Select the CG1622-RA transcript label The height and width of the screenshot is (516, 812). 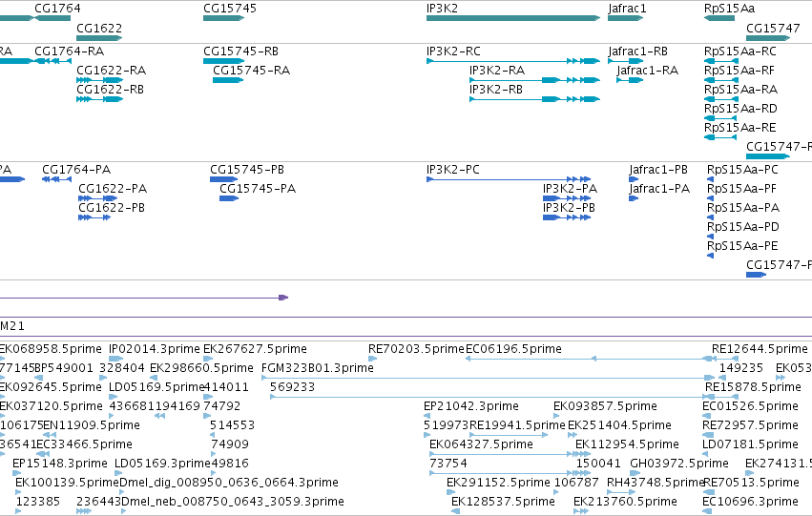[112, 71]
